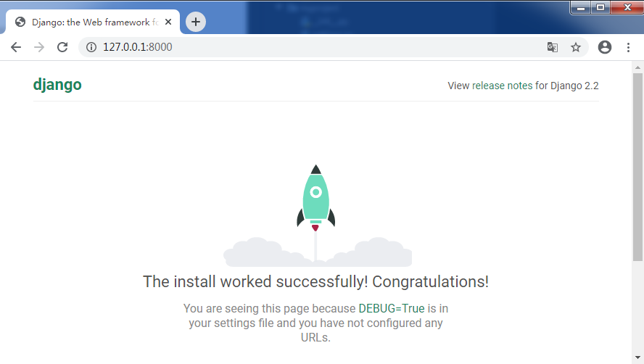
Task: Click the rocket illustration
Action: [x=316, y=215]
